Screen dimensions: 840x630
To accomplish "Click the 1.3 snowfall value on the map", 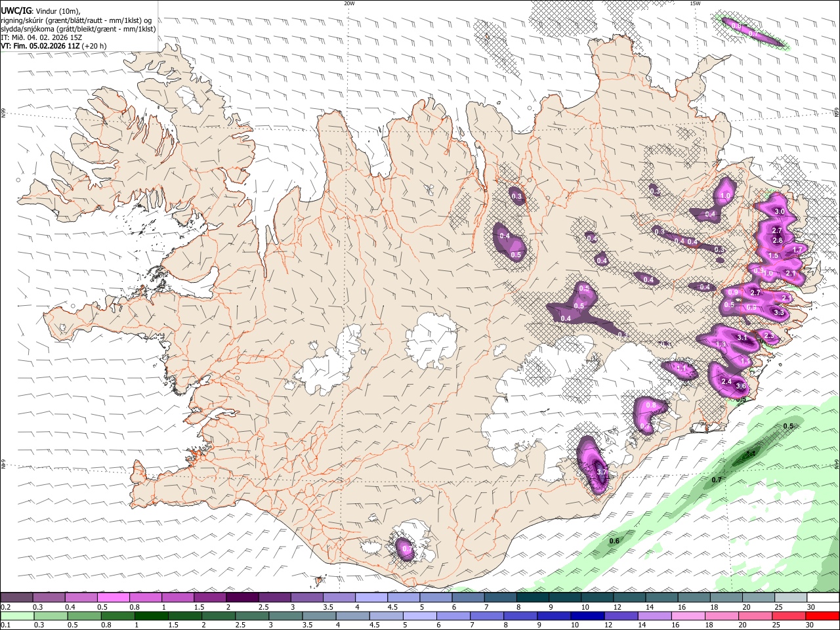I will click(721, 345).
